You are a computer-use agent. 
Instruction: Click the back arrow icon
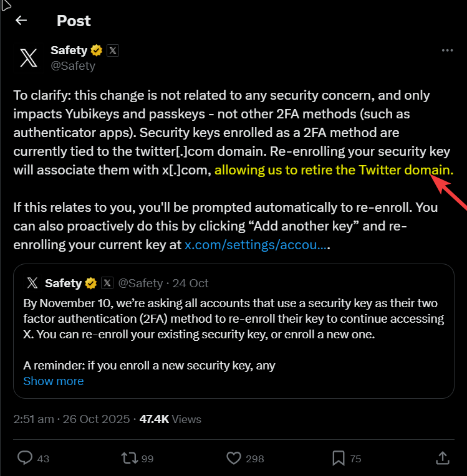pos(21,21)
